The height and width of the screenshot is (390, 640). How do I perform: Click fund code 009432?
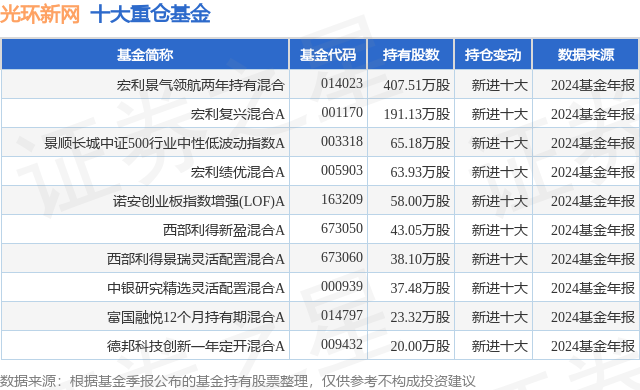pyautogui.click(x=342, y=344)
